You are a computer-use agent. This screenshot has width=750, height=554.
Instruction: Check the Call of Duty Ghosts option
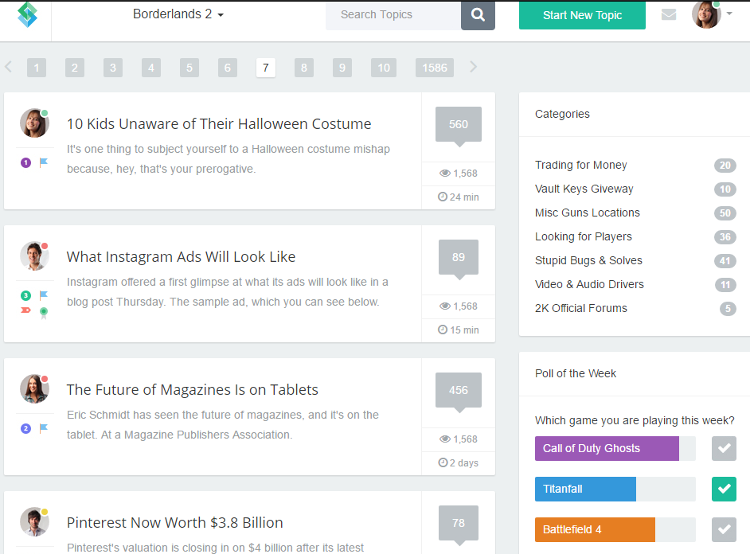[724, 448]
